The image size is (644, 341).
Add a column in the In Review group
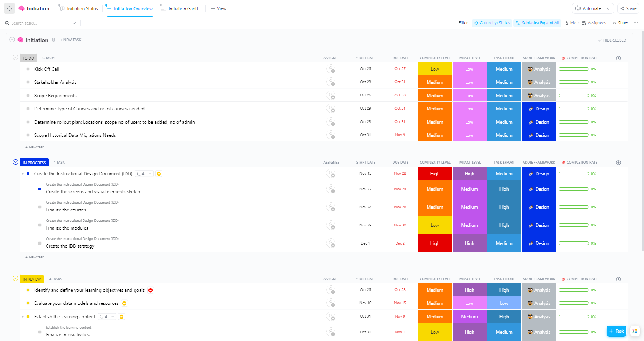(618, 279)
